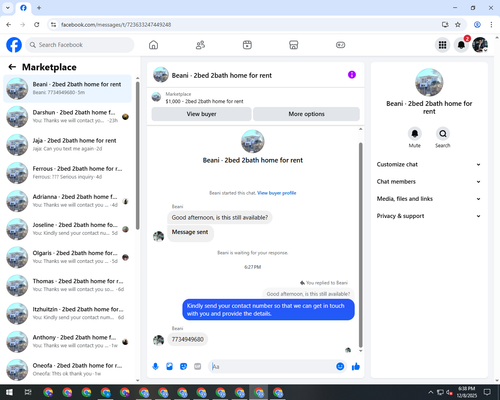Viewport: 500px width, 400px height.
Task: Click the site information icon in address bar
Action: pyautogui.click(x=53, y=25)
